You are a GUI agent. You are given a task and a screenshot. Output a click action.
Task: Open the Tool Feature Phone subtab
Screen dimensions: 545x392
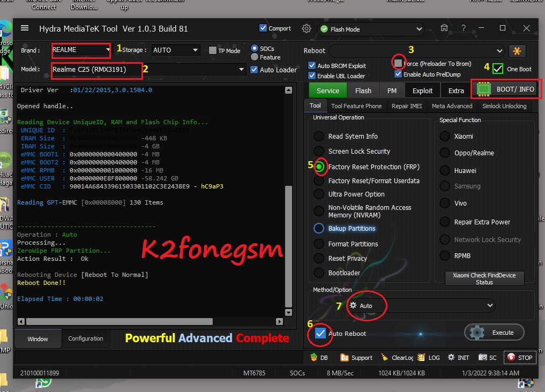(x=356, y=106)
